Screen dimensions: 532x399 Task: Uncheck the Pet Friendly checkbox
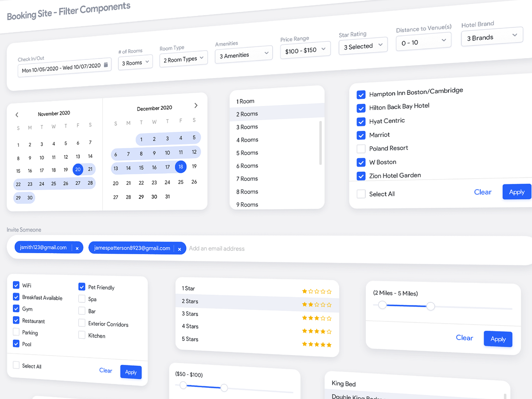click(82, 286)
